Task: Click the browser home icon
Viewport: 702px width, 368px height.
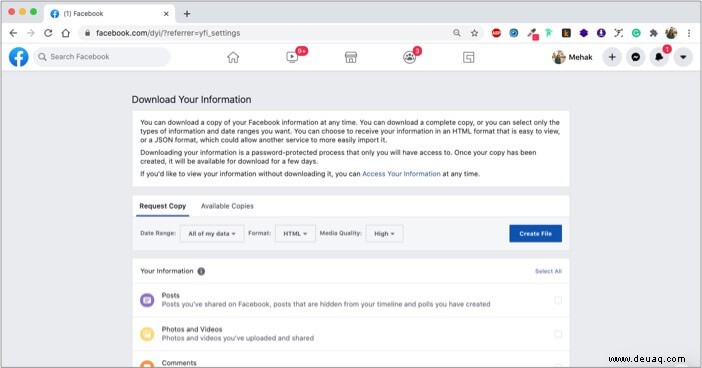Action: [66, 33]
